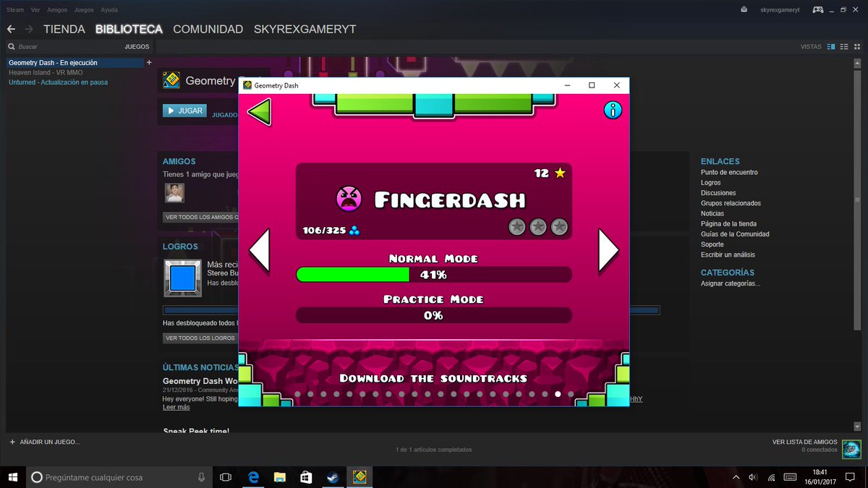
Task: Select Geometry Dash in game list
Action: click(75, 63)
